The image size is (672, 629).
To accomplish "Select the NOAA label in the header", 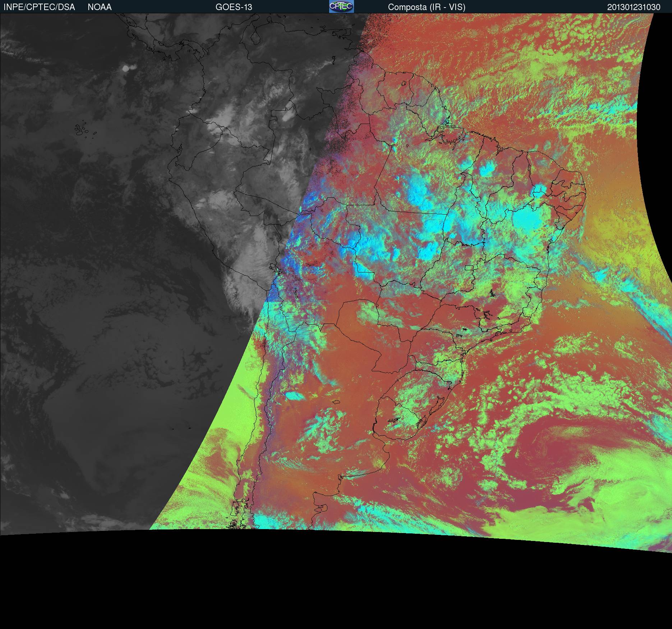I will pyautogui.click(x=100, y=7).
